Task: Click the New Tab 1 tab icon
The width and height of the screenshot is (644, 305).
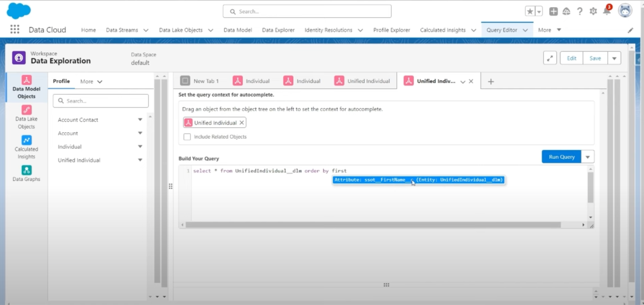Action: click(x=185, y=81)
